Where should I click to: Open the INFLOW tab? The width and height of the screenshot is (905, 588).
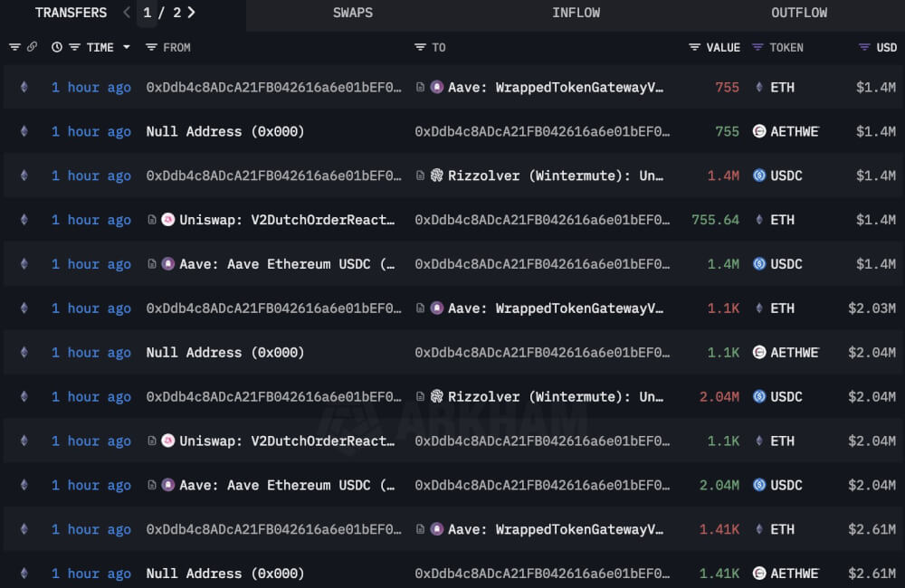pos(576,13)
